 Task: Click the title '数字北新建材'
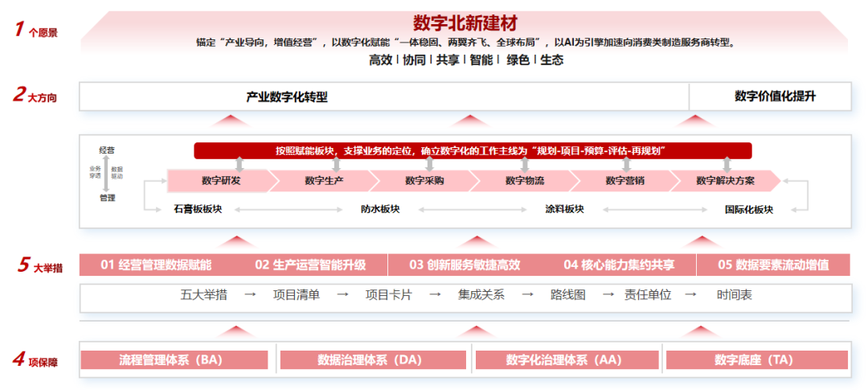pyautogui.click(x=465, y=23)
